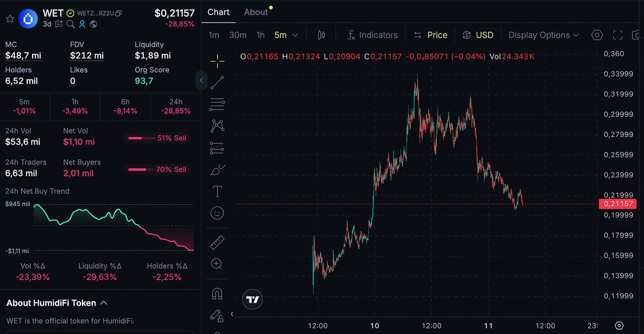The image size is (644, 334).
Task: Select the zoom in tool
Action: coord(217,264)
